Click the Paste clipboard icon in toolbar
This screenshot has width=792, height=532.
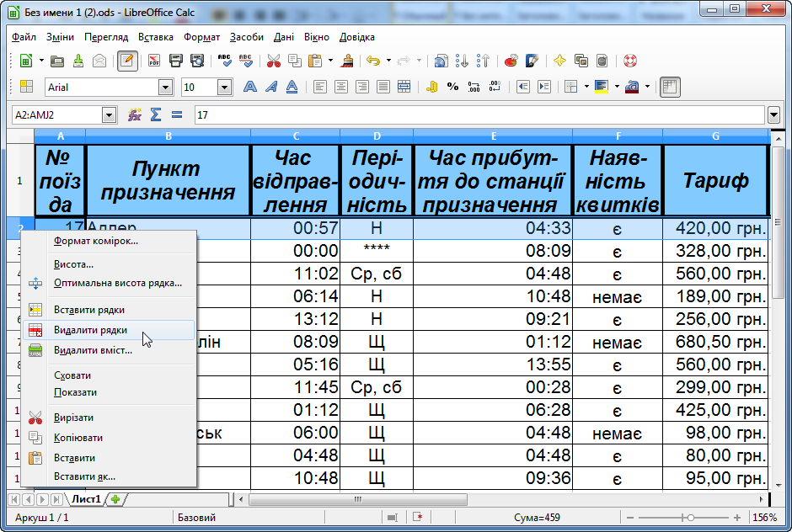(x=316, y=61)
